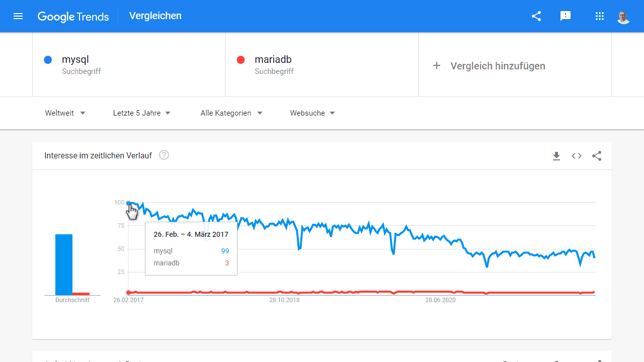The width and height of the screenshot is (644, 362).
Task: Share the interest over time chart
Action: [x=597, y=156]
